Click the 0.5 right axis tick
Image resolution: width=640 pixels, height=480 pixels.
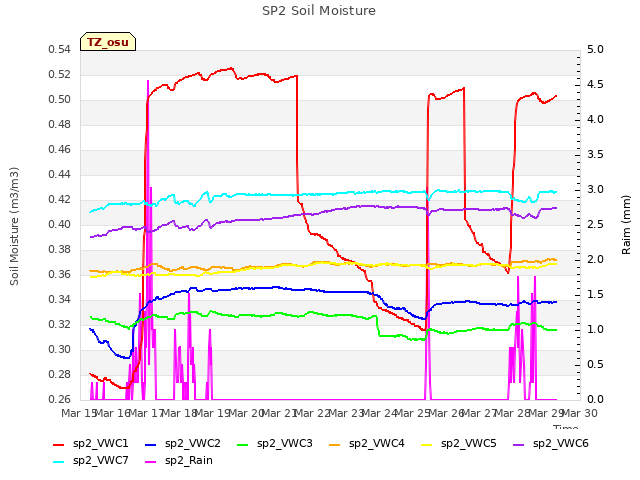(595, 364)
